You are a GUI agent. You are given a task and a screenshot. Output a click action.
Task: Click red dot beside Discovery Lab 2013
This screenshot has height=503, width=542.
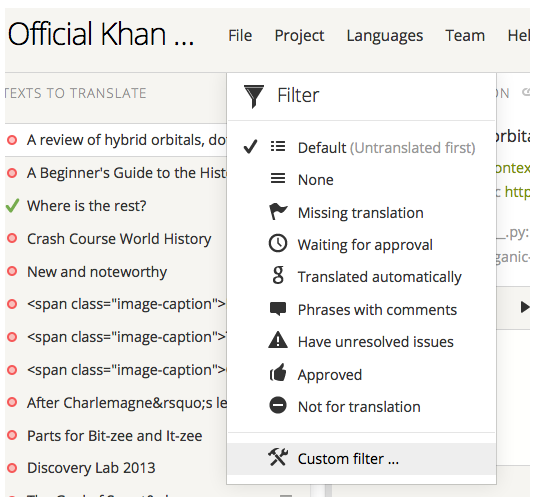(x=12, y=468)
